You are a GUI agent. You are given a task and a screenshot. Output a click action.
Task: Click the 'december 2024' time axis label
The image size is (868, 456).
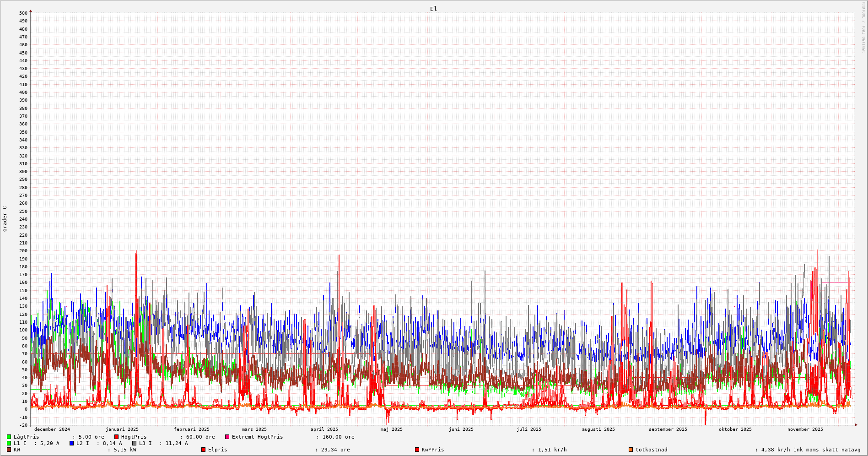click(52, 429)
